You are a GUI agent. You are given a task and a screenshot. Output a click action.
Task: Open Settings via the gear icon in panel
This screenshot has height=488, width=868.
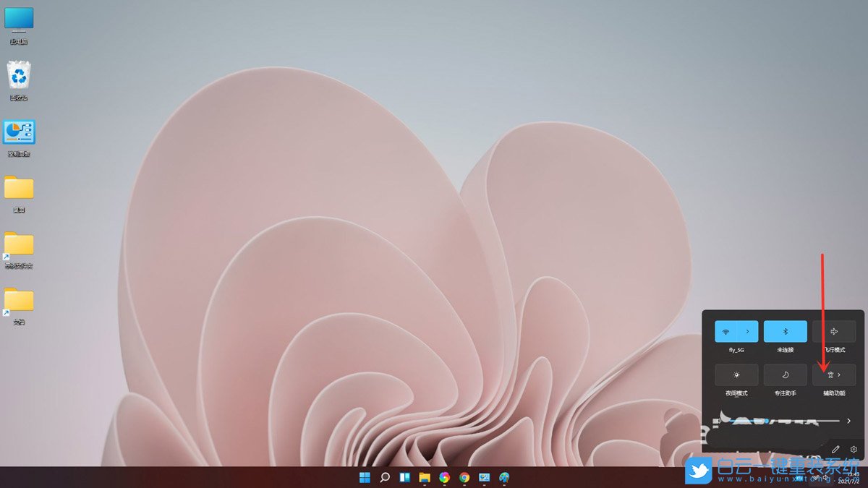854,449
